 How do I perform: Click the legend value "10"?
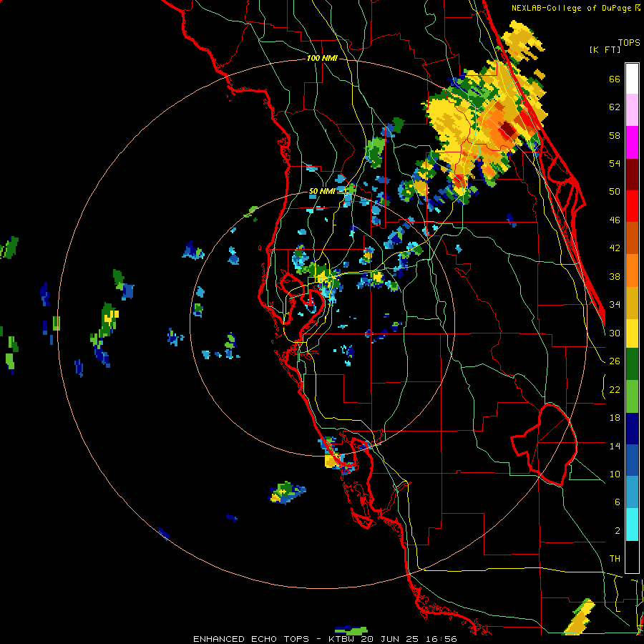click(x=615, y=474)
